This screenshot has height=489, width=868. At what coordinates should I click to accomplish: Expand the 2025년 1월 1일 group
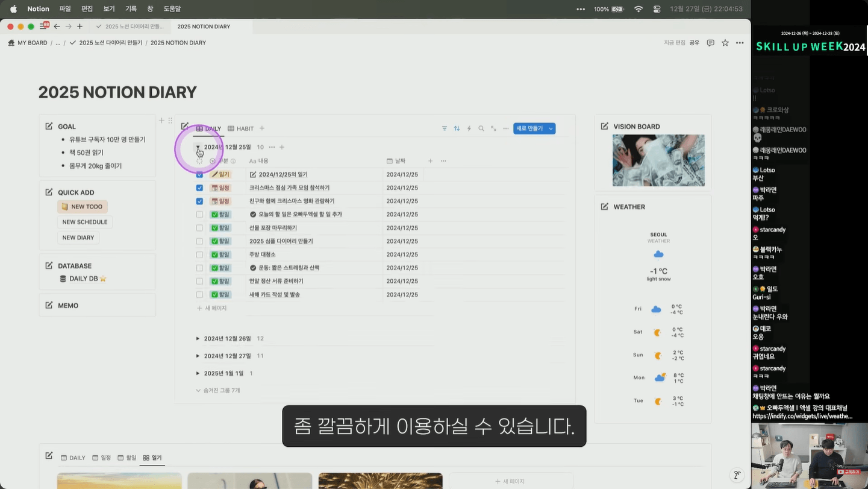pyautogui.click(x=198, y=373)
